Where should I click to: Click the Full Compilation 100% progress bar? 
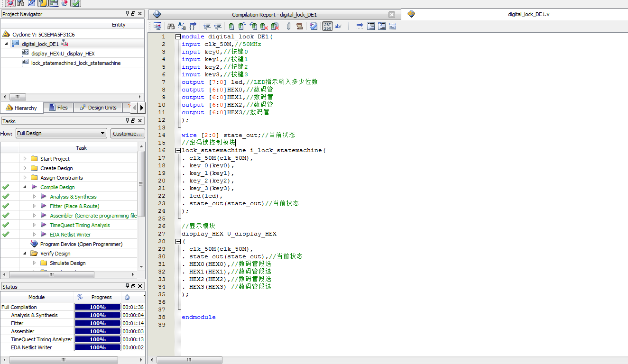pos(97,307)
